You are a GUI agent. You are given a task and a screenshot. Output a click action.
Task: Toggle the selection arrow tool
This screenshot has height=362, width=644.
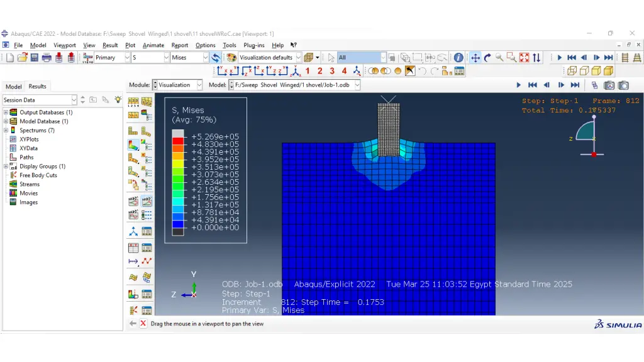[331, 58]
